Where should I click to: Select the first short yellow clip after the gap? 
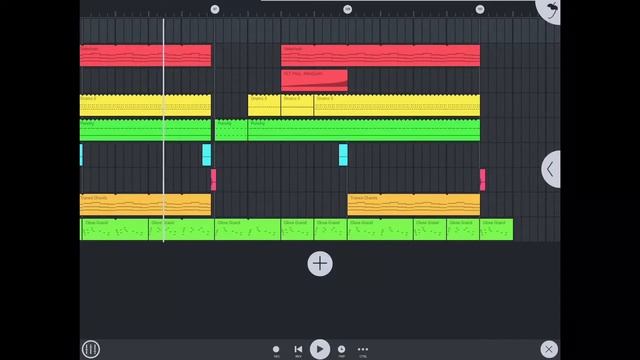(x=264, y=105)
